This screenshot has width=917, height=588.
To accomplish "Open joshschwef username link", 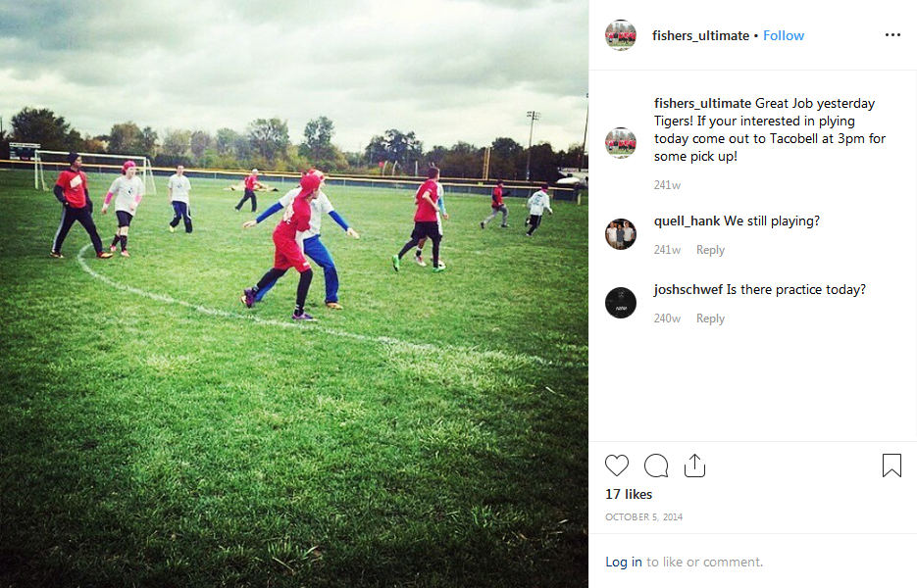I will pyautogui.click(x=688, y=289).
